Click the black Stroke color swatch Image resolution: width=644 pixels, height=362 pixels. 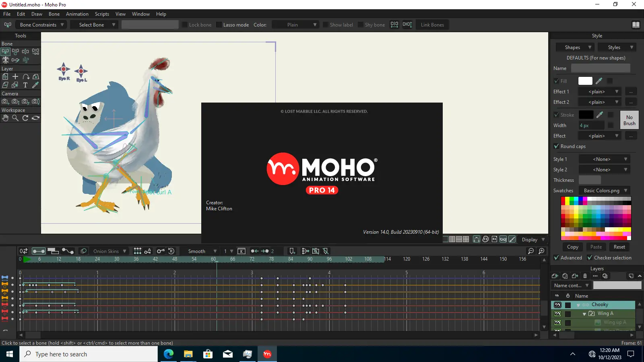pos(586,115)
